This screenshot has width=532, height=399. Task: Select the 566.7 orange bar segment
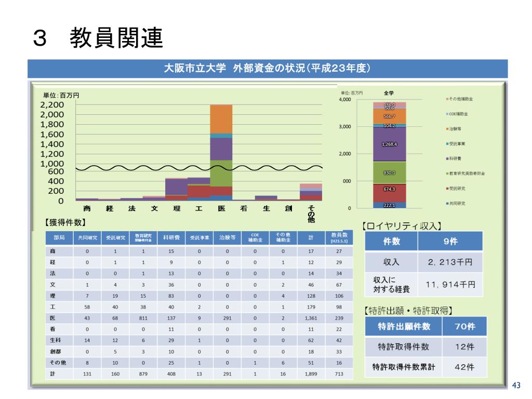[390, 116]
